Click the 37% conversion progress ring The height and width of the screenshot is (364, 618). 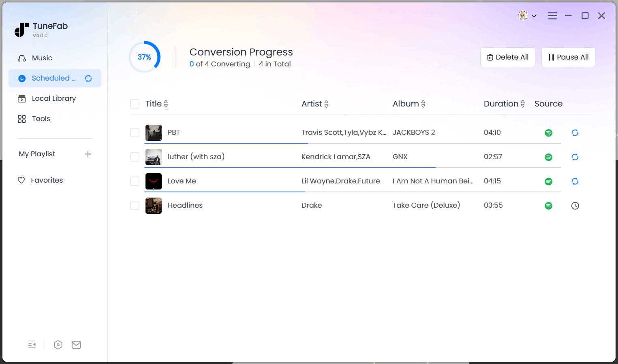click(144, 57)
